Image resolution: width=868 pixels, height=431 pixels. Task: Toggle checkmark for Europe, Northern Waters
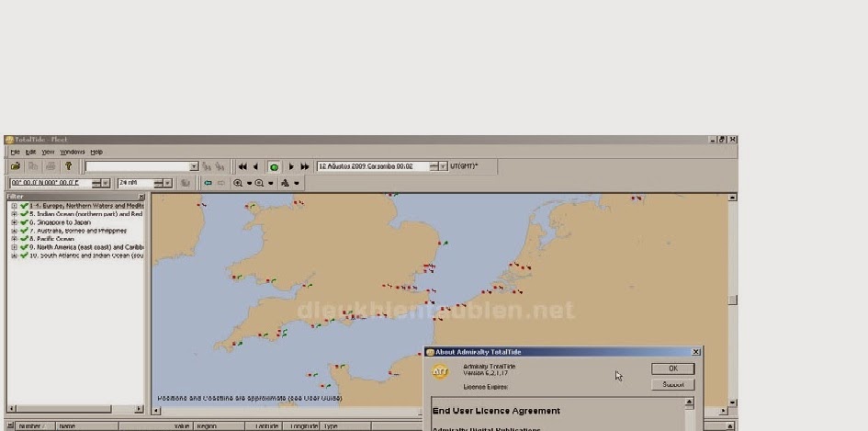[24, 206]
